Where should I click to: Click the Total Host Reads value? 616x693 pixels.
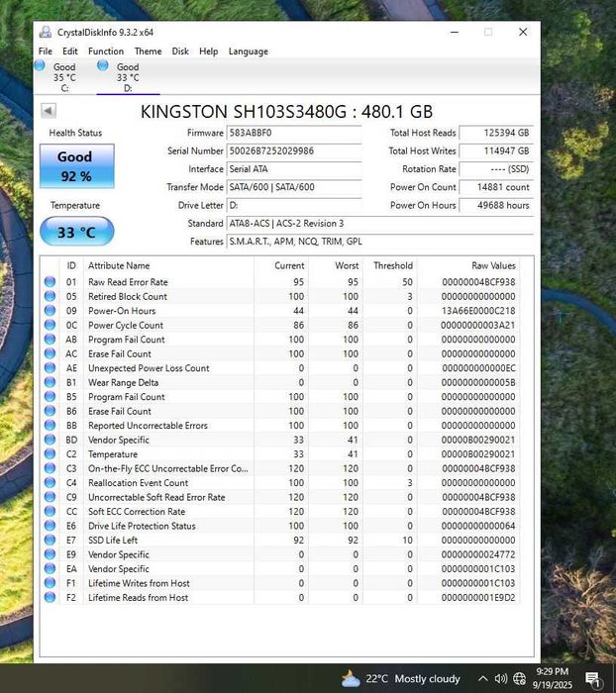click(x=496, y=133)
